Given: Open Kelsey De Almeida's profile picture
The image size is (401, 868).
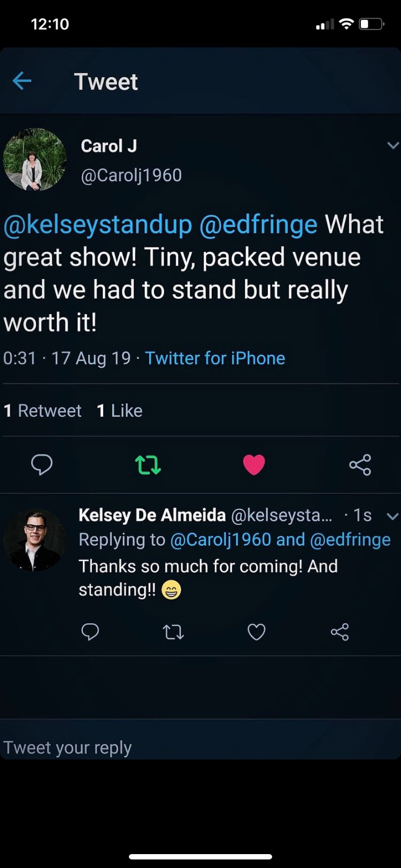Looking at the screenshot, I should pyautogui.click(x=35, y=540).
